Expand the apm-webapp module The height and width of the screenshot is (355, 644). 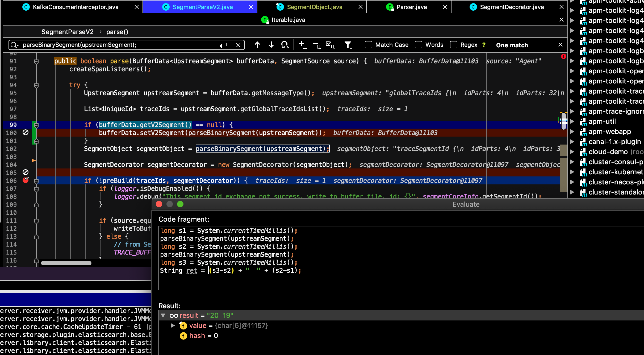[x=572, y=132]
